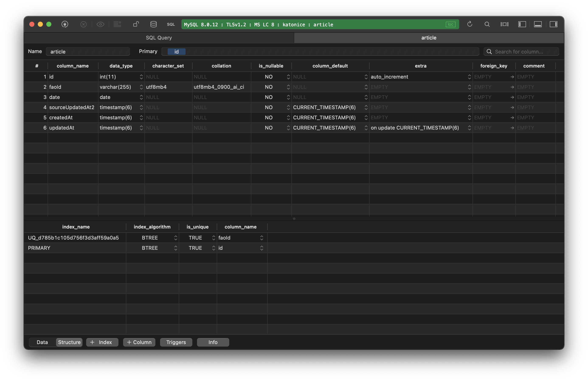This screenshot has height=381, width=588.
Task: Add a new column with the Column button
Action: tap(139, 342)
